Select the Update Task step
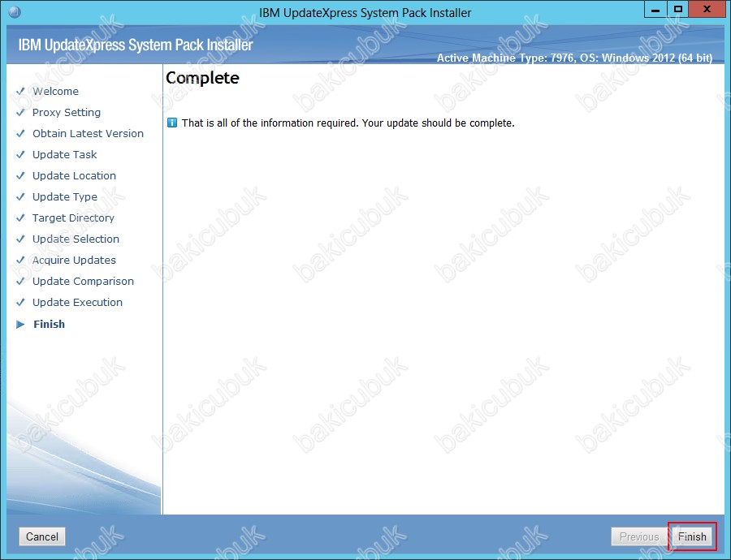The width and height of the screenshot is (731, 560). click(x=64, y=155)
